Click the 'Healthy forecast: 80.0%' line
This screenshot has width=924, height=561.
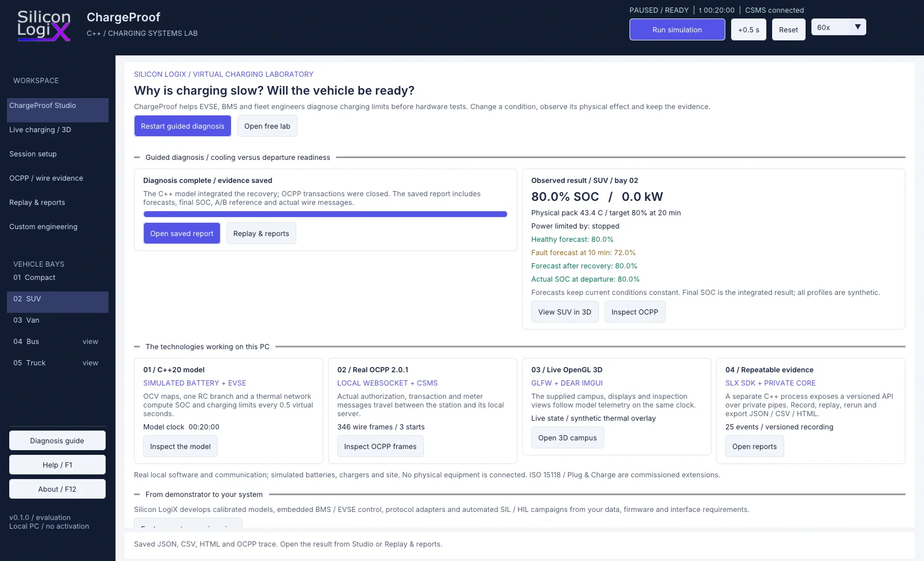tap(572, 240)
